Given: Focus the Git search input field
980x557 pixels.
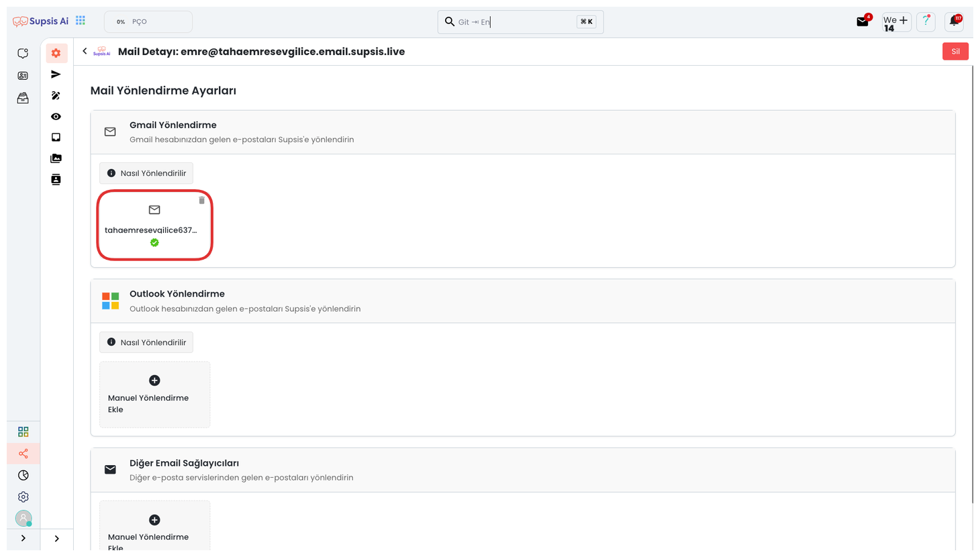Looking at the screenshot, I should click(x=520, y=21).
